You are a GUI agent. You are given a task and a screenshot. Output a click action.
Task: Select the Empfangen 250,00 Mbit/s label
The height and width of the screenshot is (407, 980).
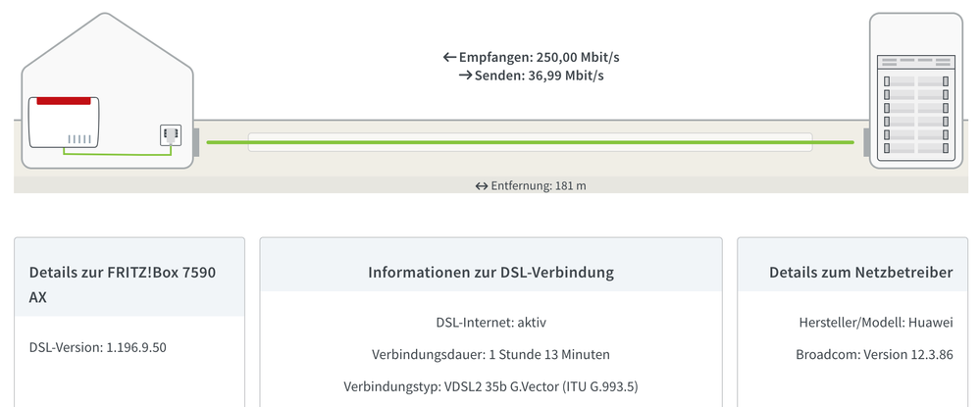click(x=539, y=58)
